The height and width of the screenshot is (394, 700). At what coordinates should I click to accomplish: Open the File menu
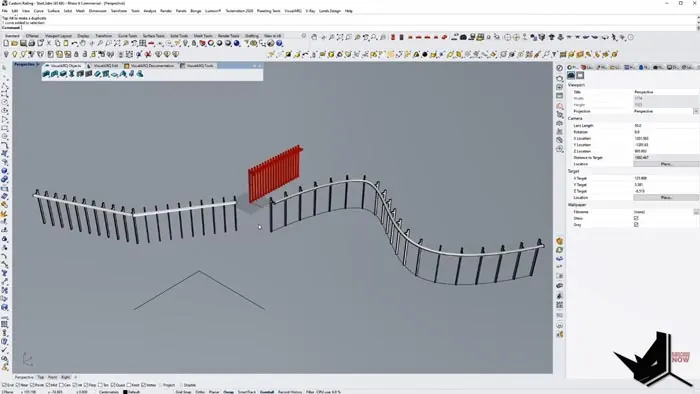[4, 11]
